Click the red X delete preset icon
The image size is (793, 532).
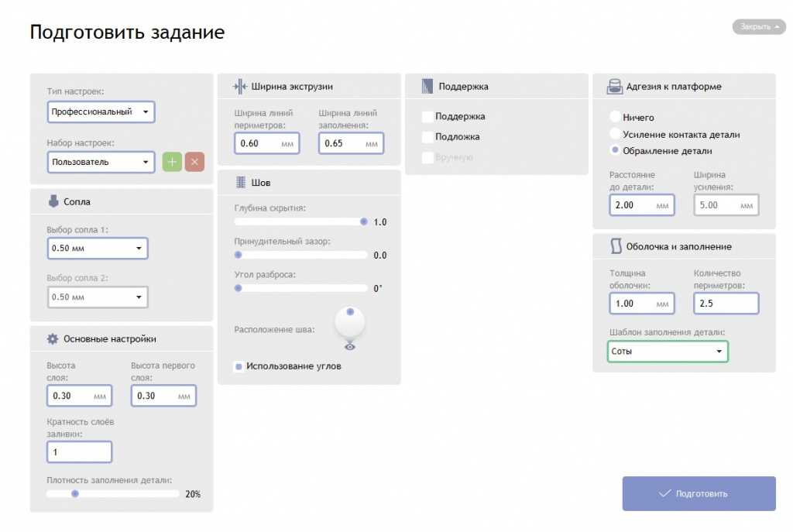point(194,162)
